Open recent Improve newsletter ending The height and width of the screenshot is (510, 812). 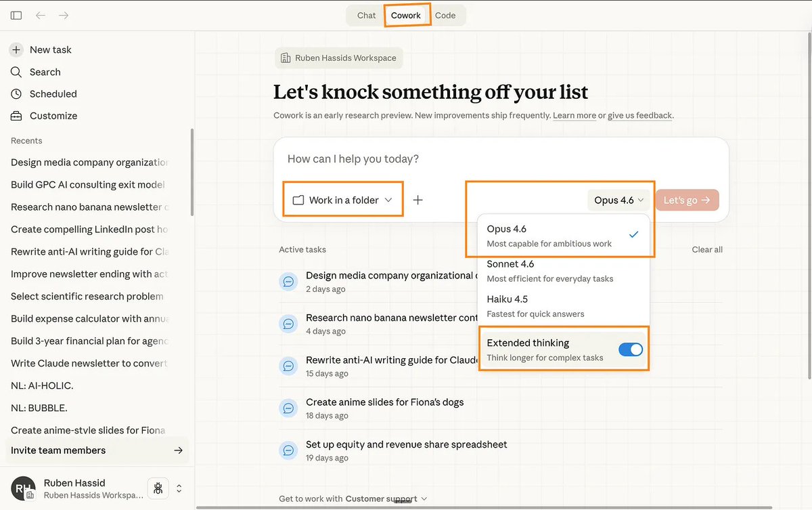tap(88, 274)
